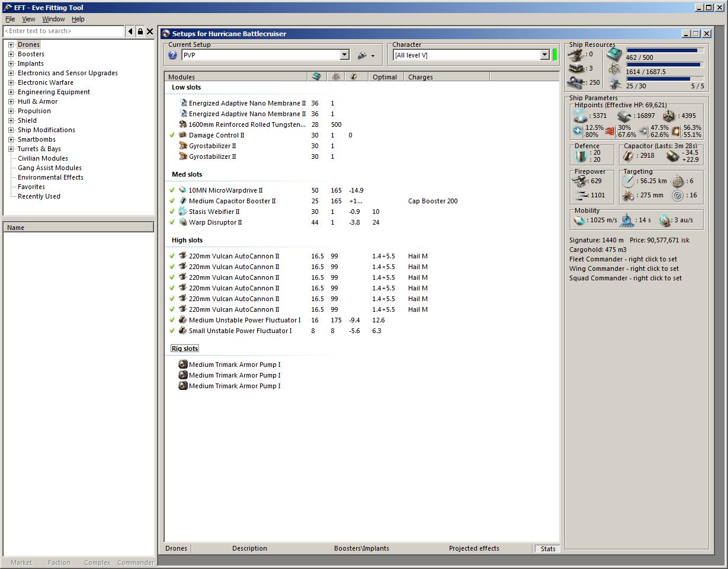Click the armor hitpoints icon showing 16897

click(625, 116)
